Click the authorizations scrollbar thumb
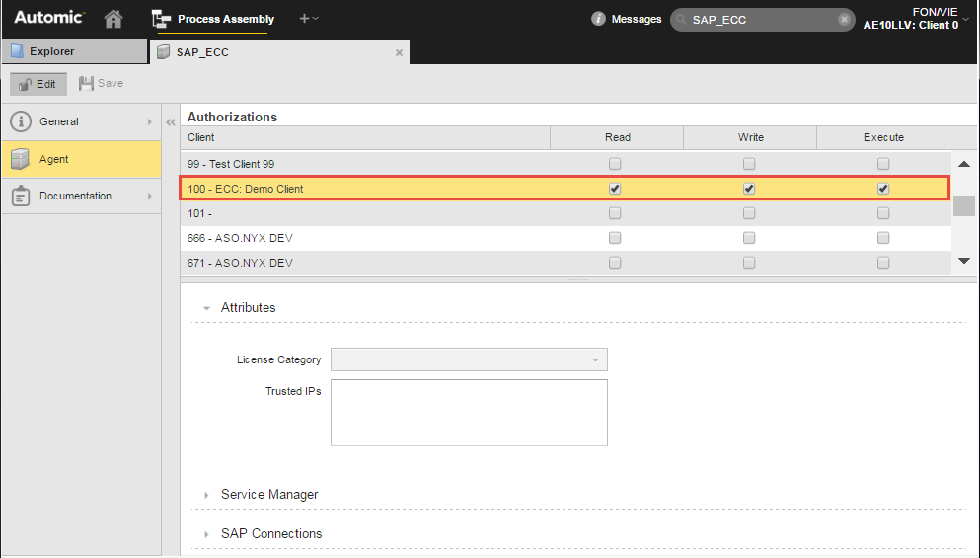Image resolution: width=980 pixels, height=558 pixels. coord(964,205)
